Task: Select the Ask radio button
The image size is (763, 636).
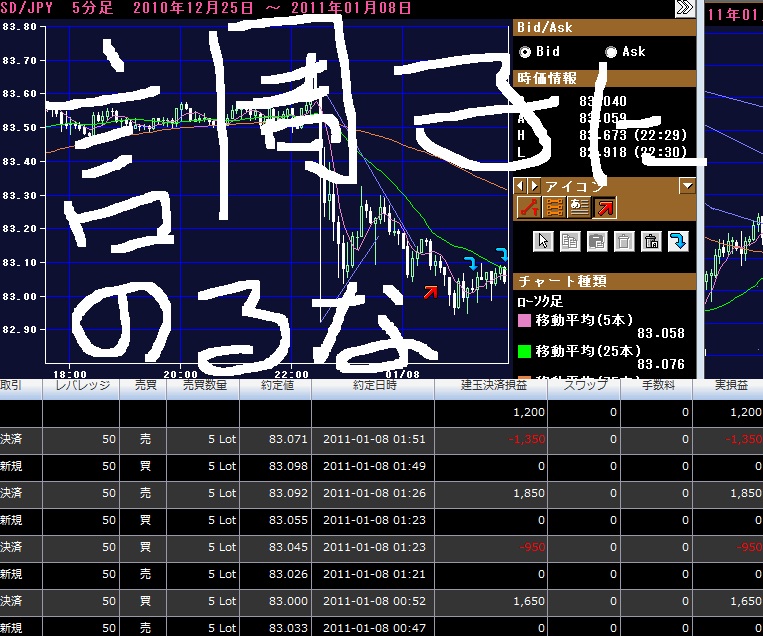Action: pos(611,52)
